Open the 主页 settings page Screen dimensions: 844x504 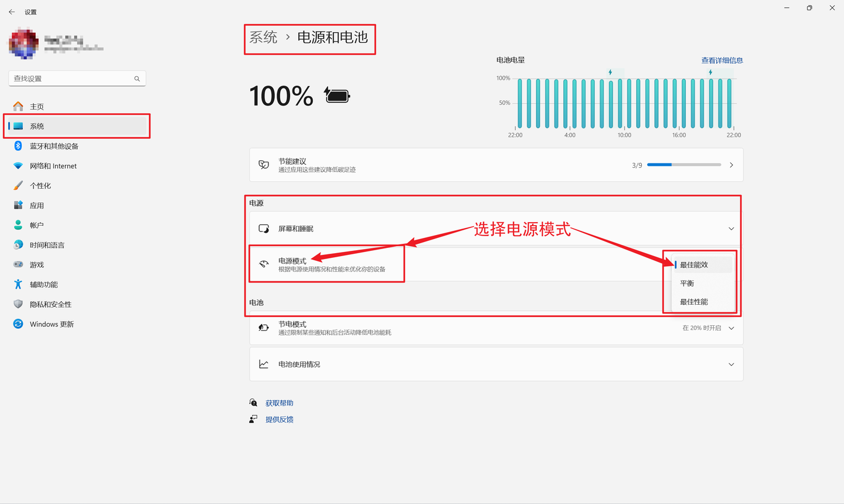77,107
